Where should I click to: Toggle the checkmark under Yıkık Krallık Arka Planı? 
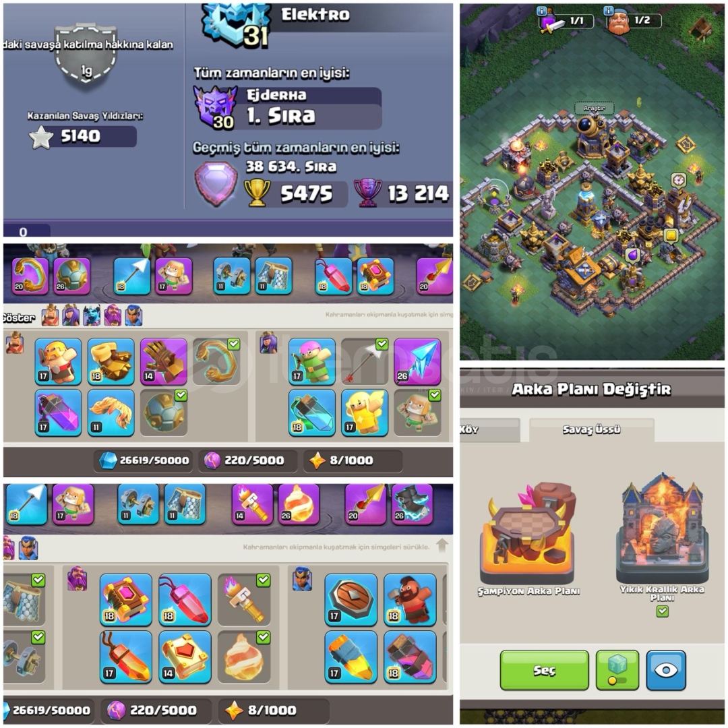point(663,611)
